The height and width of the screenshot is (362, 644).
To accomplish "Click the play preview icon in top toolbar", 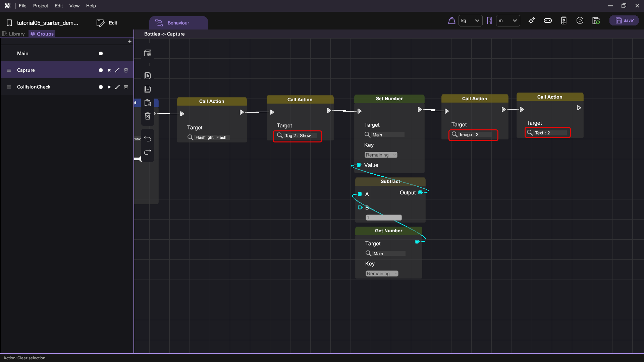I will click(x=580, y=21).
